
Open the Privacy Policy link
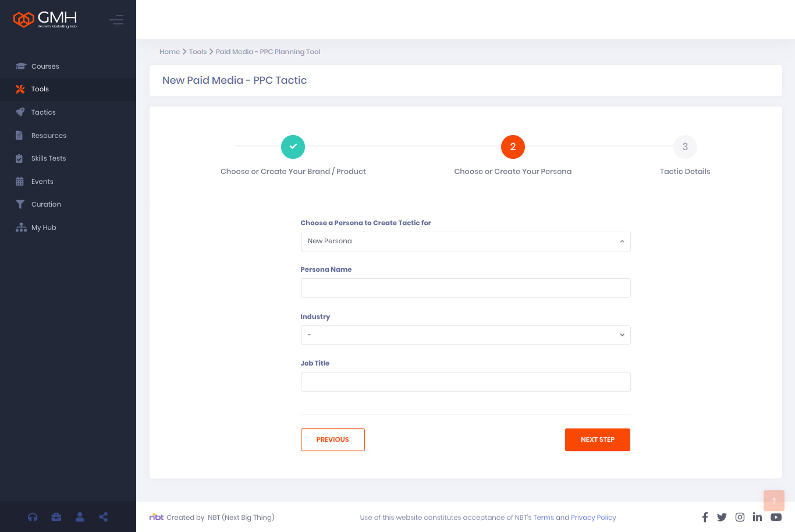click(594, 517)
